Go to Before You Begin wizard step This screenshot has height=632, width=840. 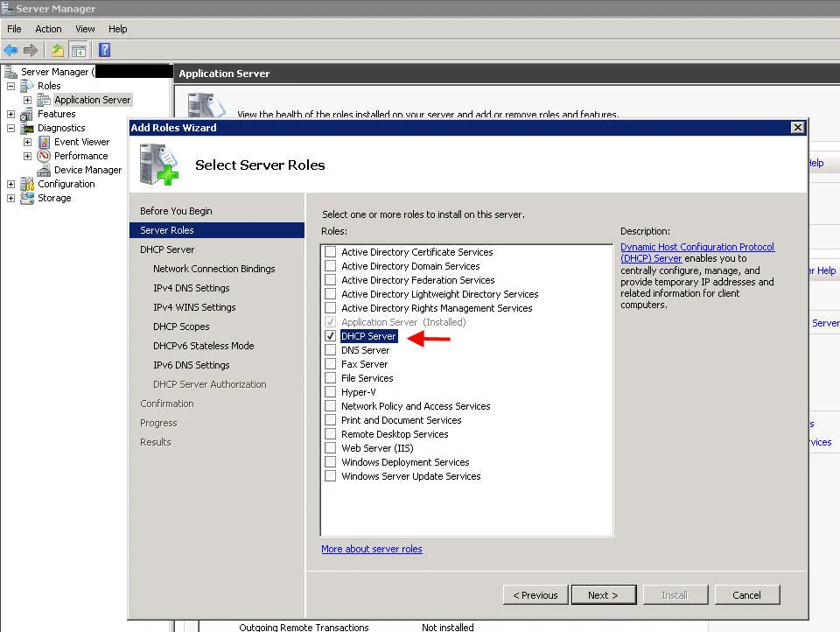176,211
